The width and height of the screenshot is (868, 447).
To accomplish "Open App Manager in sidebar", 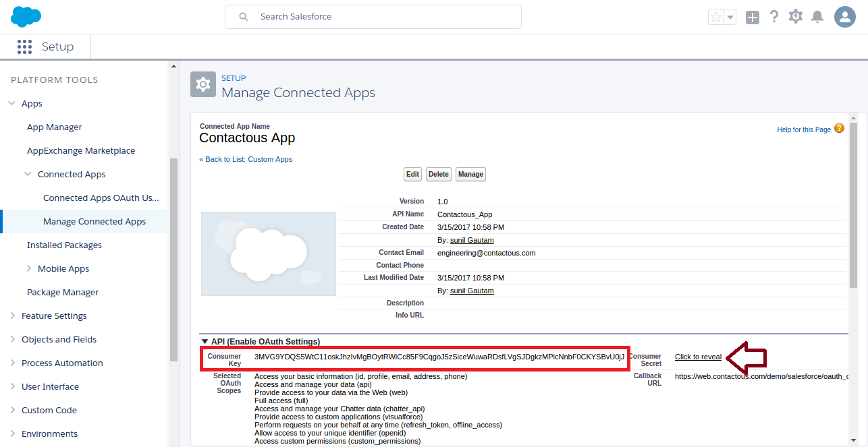I will (55, 127).
